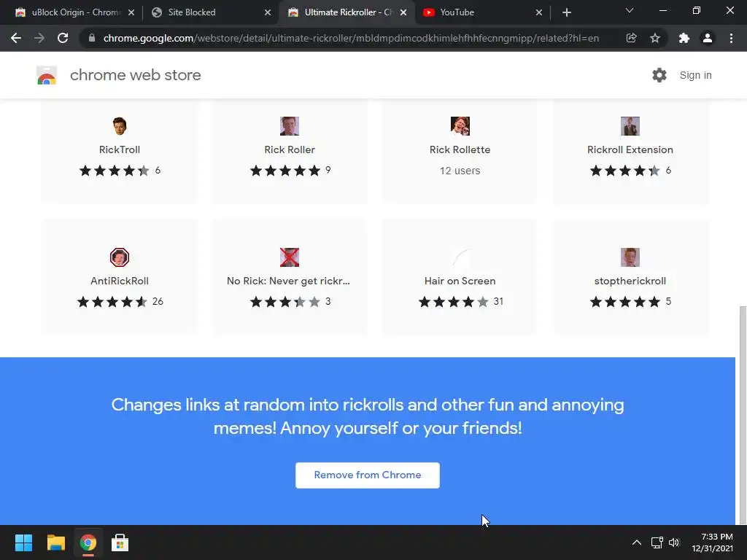Screen dimensions: 747x560
Task: Go back to the previous page
Action: pyautogui.click(x=16, y=38)
